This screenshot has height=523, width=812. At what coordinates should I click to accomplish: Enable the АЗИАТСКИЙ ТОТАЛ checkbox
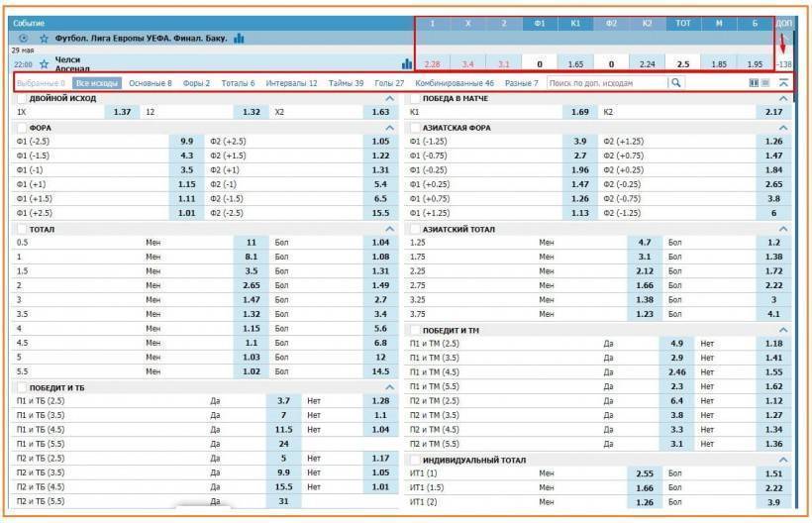(415, 229)
